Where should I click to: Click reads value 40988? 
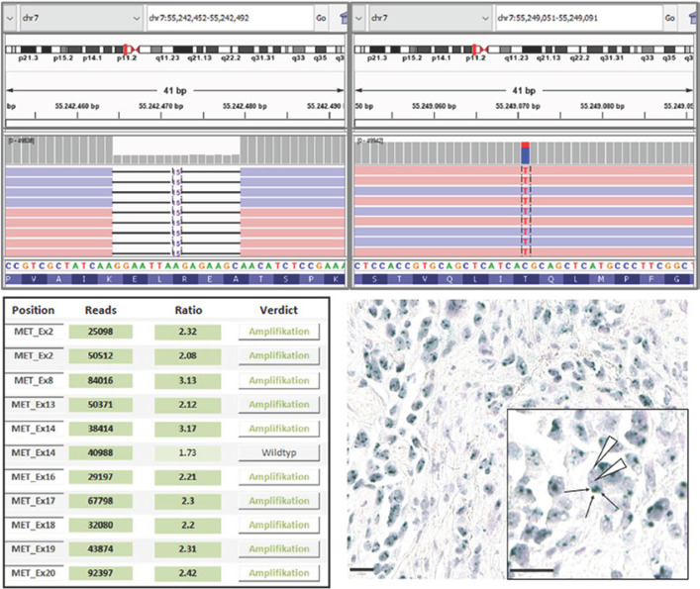point(100,453)
